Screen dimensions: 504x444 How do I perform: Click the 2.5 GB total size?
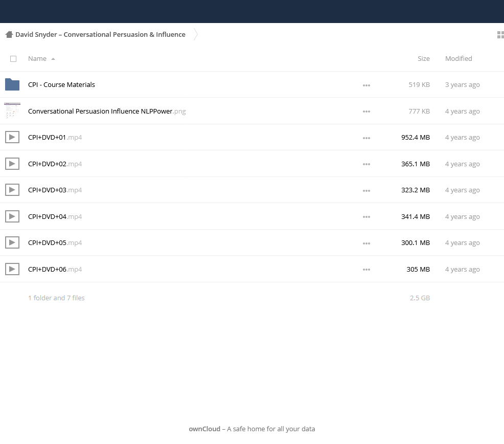coord(420,298)
